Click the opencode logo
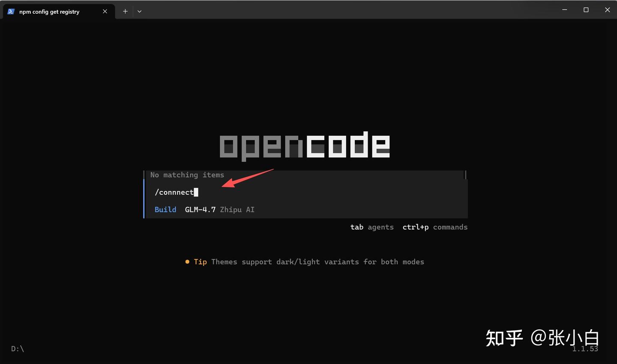This screenshot has height=364, width=617. click(305, 146)
